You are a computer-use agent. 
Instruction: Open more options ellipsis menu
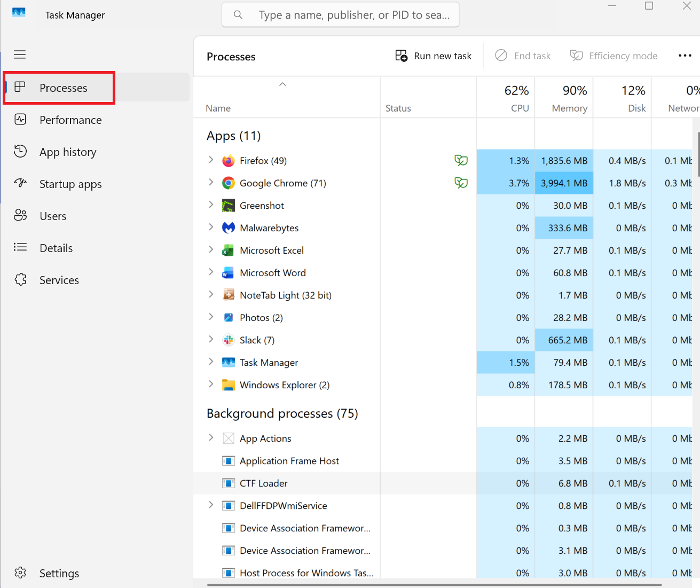tap(685, 56)
